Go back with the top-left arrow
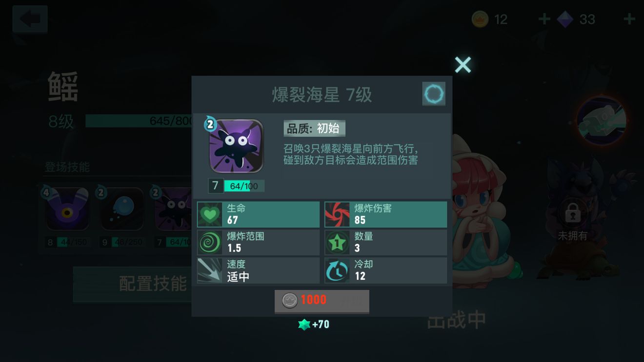Screen dimensions: 644x362 (x=30, y=19)
